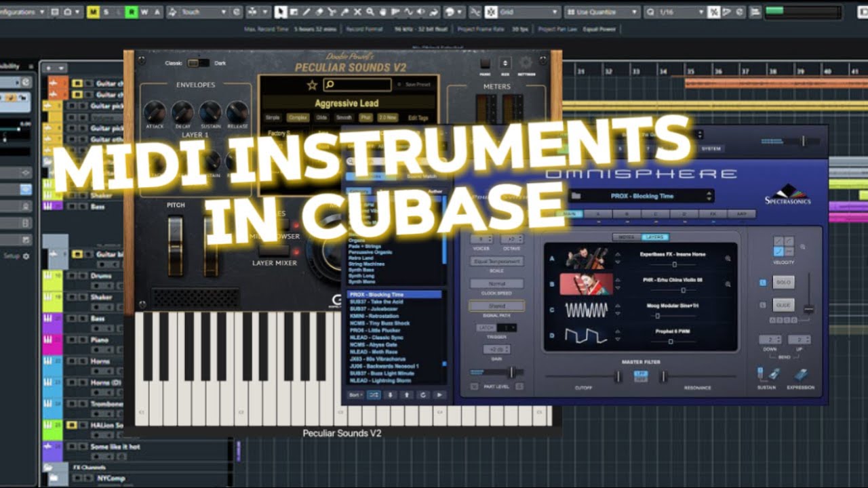Click the zoom magnifier for Omnisphere layer B

click(x=728, y=284)
